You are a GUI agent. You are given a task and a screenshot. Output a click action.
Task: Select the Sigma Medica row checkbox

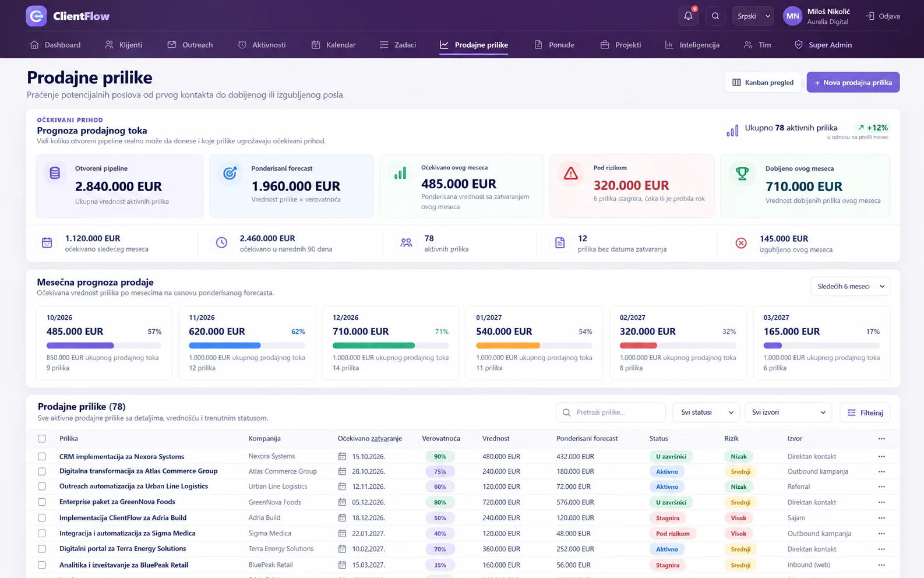pos(41,533)
